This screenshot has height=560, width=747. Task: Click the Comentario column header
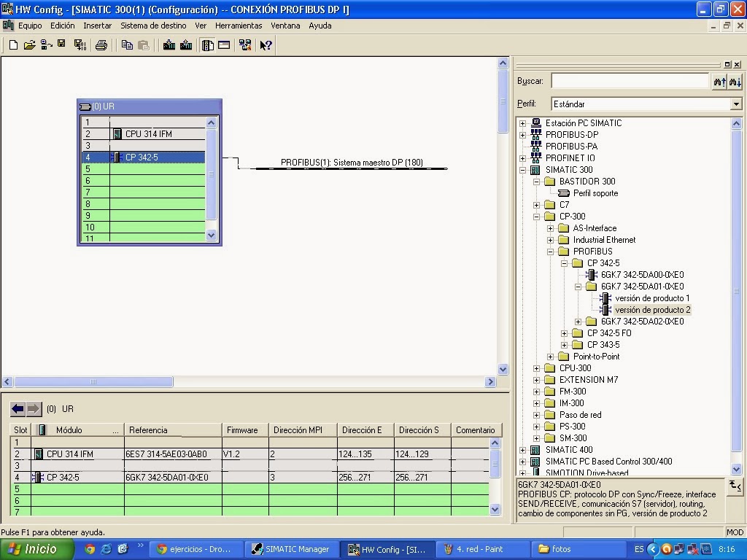[x=475, y=430]
